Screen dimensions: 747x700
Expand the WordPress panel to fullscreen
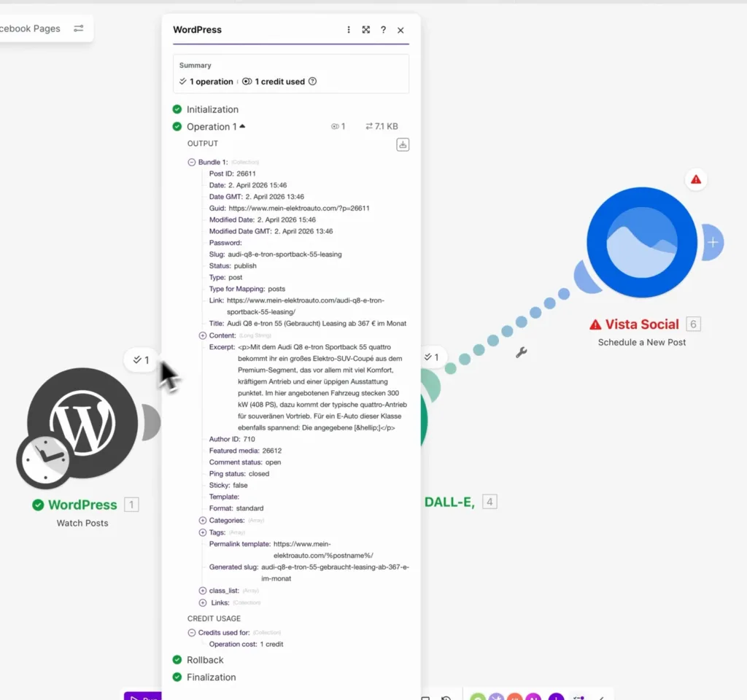366,29
